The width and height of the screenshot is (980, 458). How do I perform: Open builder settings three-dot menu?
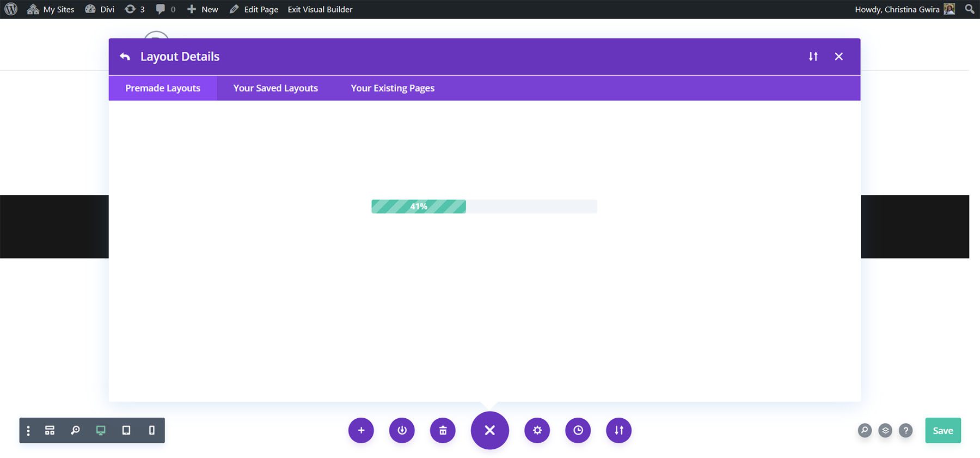[x=28, y=430]
